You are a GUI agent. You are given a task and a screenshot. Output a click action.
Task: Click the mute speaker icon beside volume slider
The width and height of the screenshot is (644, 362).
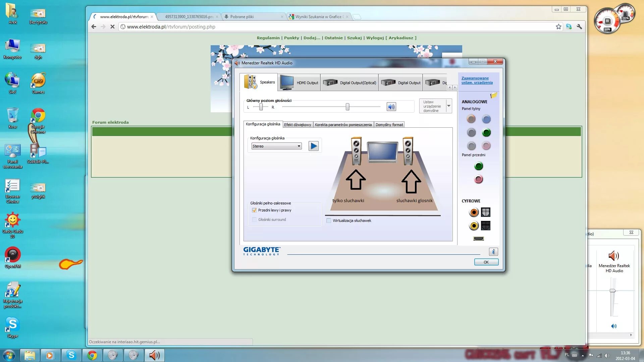coord(391,107)
